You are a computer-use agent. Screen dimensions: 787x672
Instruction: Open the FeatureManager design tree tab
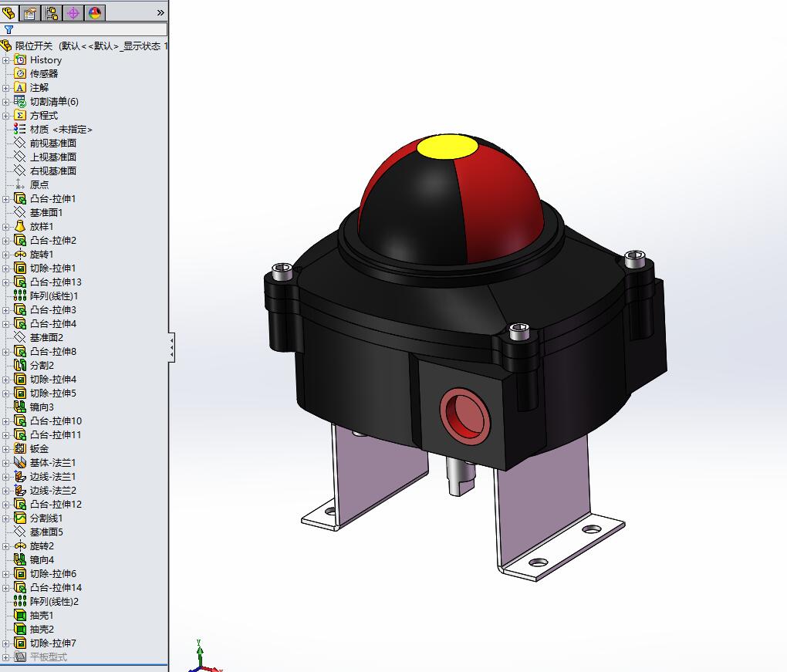8,12
